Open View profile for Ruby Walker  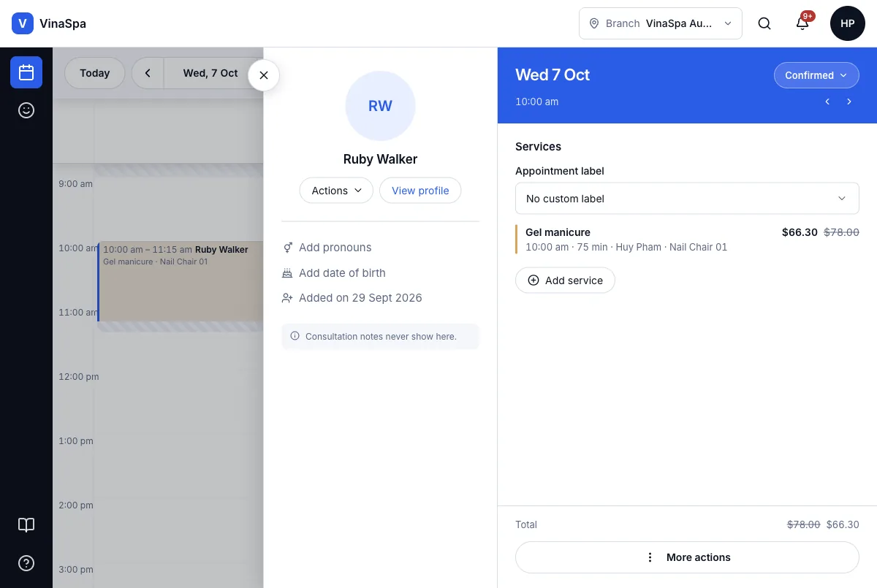(420, 191)
